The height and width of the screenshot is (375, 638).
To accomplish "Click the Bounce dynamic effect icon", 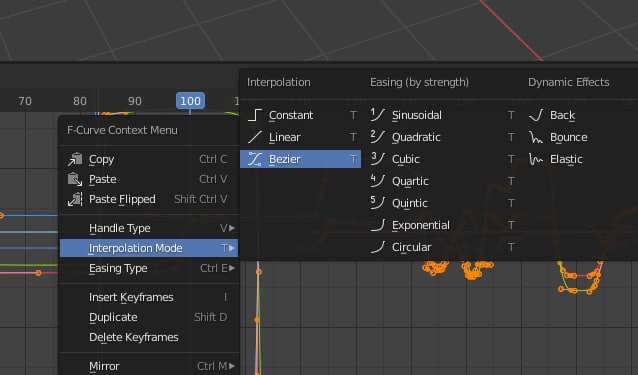I will click(536, 137).
